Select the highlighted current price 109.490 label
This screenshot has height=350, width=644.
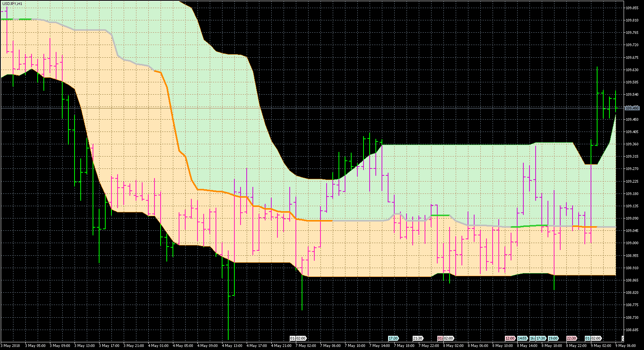coord(632,108)
